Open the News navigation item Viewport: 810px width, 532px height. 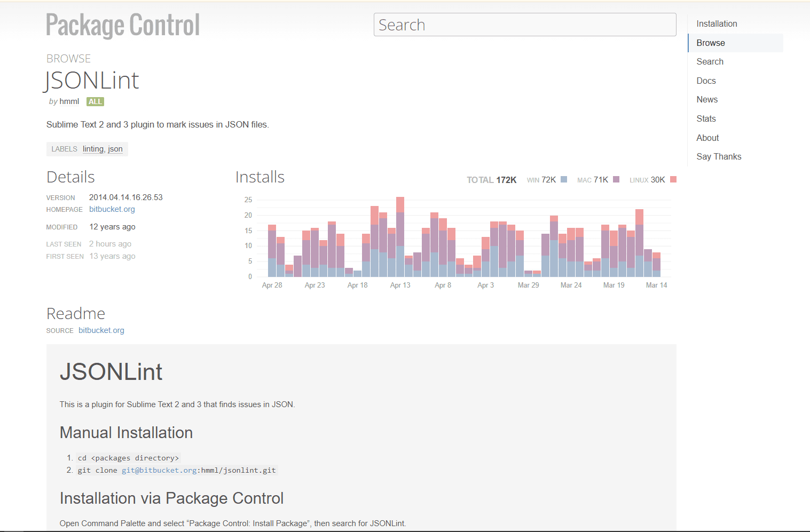706,99
